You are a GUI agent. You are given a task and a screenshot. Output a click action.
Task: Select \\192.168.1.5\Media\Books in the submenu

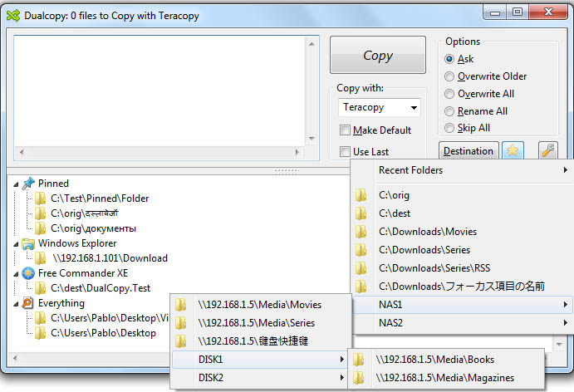(434, 360)
